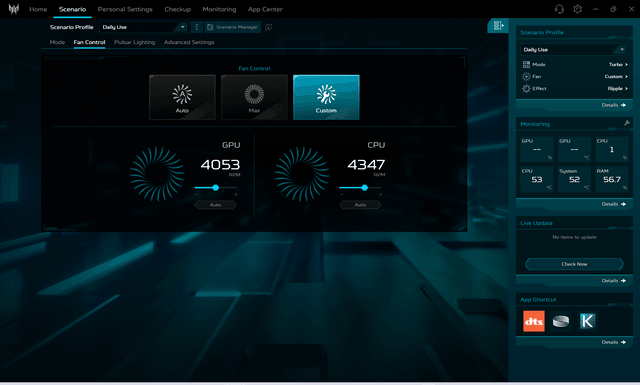Expand Effect Ripple option in sidebar
The width and height of the screenshot is (640, 385).
tap(618, 88)
